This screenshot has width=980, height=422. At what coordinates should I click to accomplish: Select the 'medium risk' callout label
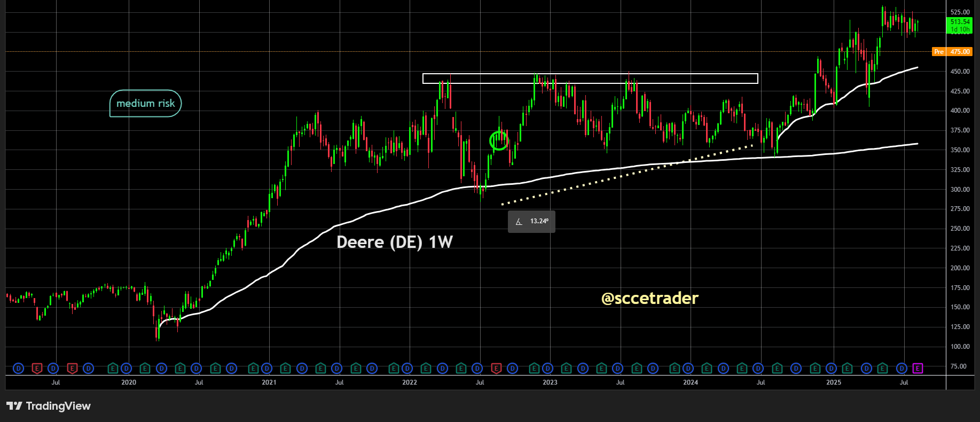(x=145, y=103)
